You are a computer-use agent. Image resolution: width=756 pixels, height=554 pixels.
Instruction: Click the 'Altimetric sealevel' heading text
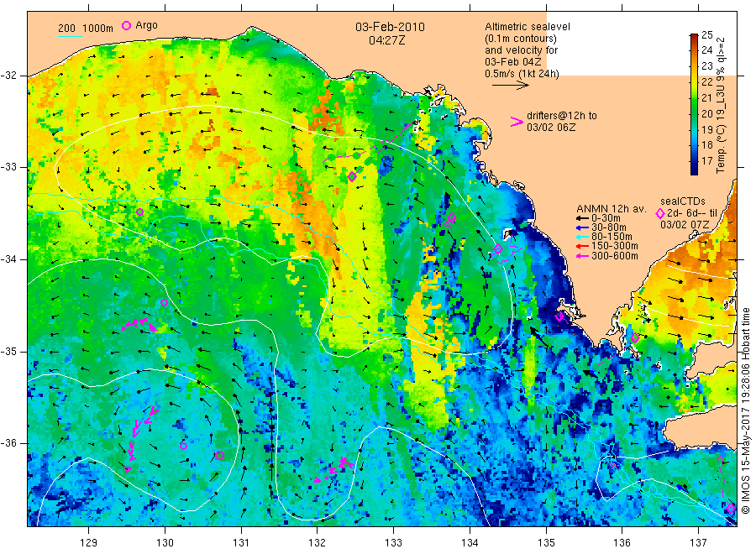[x=528, y=27]
